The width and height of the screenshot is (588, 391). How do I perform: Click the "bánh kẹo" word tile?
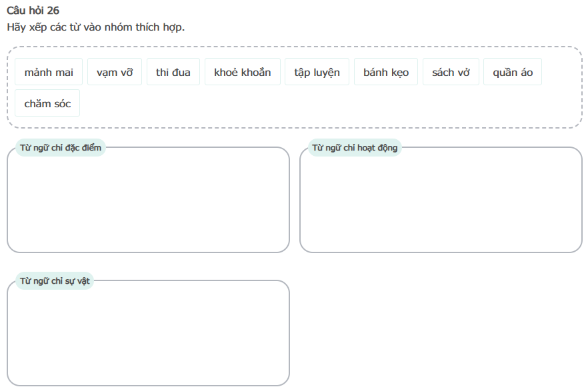pos(386,72)
